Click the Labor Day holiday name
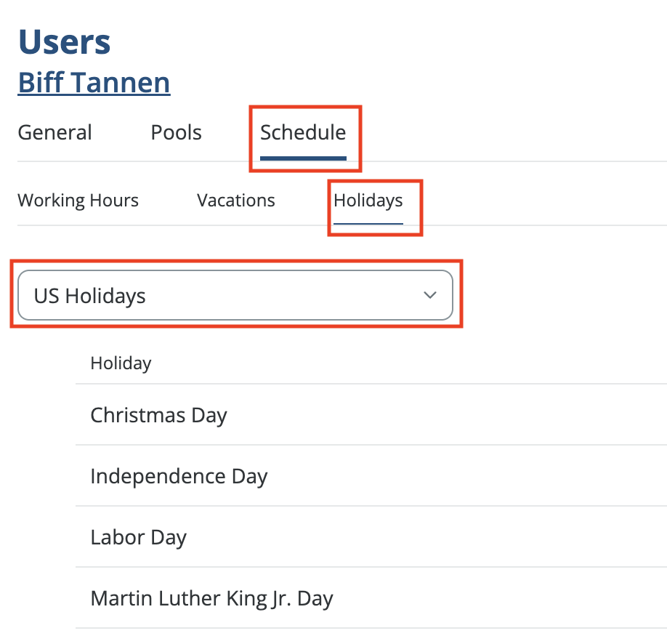The image size is (667, 644). point(139,537)
